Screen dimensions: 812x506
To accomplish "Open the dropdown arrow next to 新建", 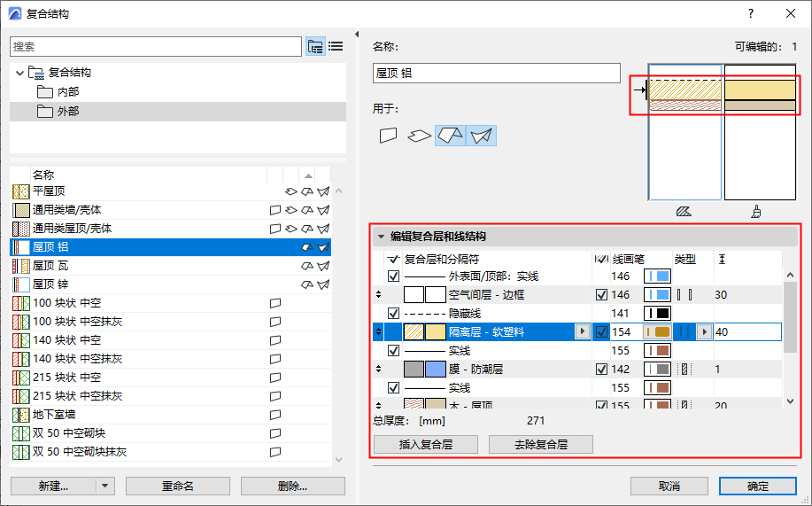I will 105,487.
